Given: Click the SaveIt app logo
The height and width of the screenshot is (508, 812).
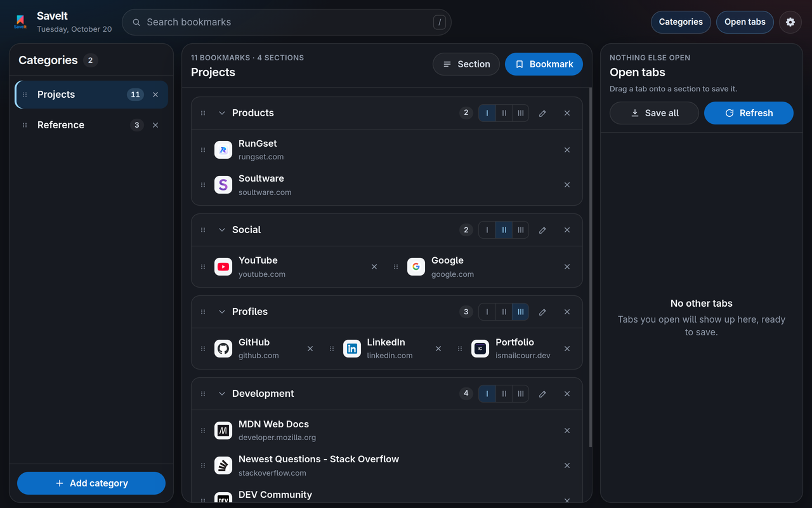Looking at the screenshot, I should tap(20, 22).
